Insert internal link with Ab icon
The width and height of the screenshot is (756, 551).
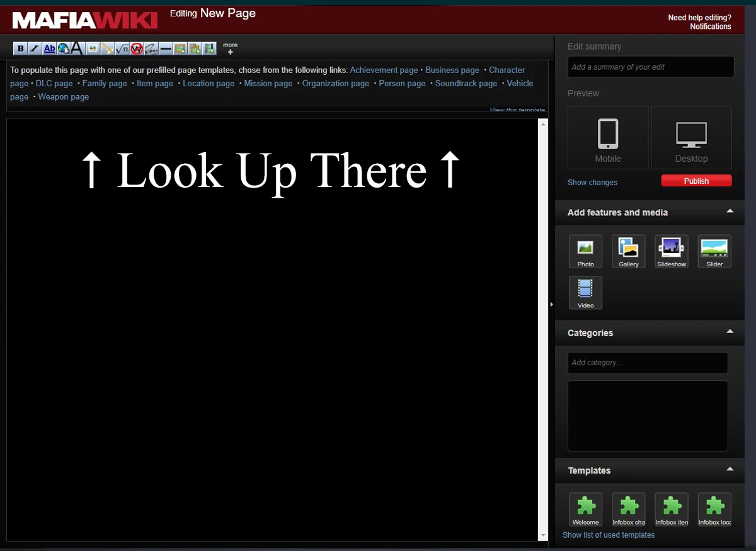point(50,48)
